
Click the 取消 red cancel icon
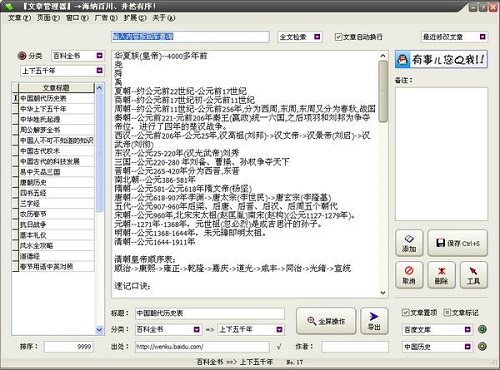coord(409,270)
